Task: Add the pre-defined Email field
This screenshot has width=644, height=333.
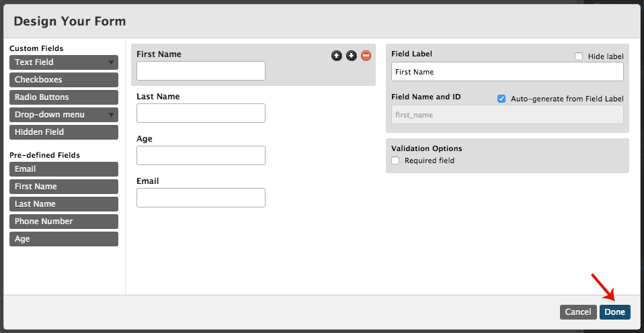Action: point(64,169)
